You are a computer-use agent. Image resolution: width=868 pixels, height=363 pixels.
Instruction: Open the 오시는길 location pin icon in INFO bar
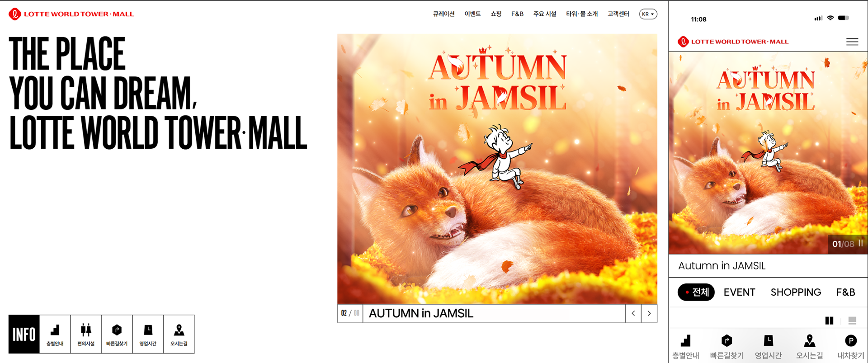pos(179,334)
